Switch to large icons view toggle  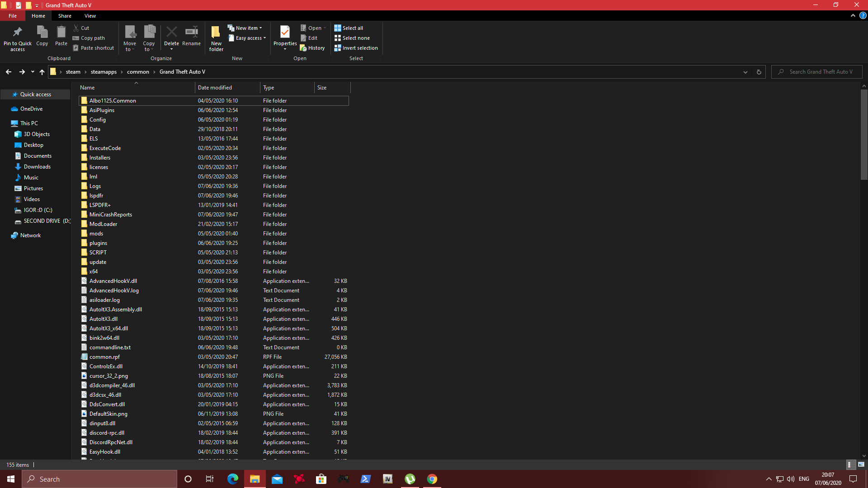coord(861,465)
